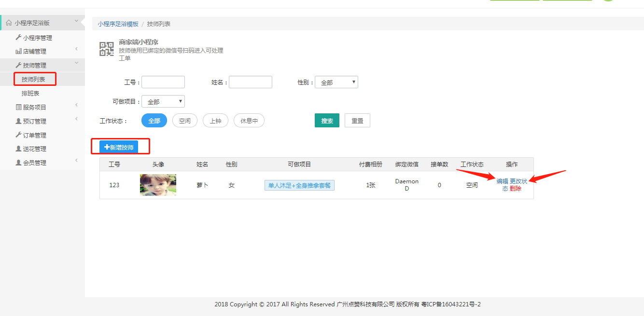Viewport: 644px width, 316px height.
Task: Click the home icon beside 小程序足浴版
Action: 9,23
